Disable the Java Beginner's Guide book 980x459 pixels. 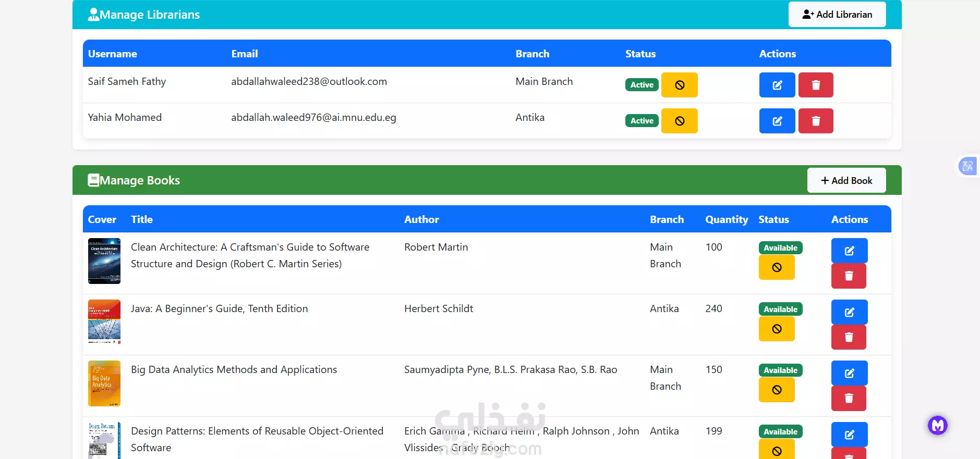point(777,329)
